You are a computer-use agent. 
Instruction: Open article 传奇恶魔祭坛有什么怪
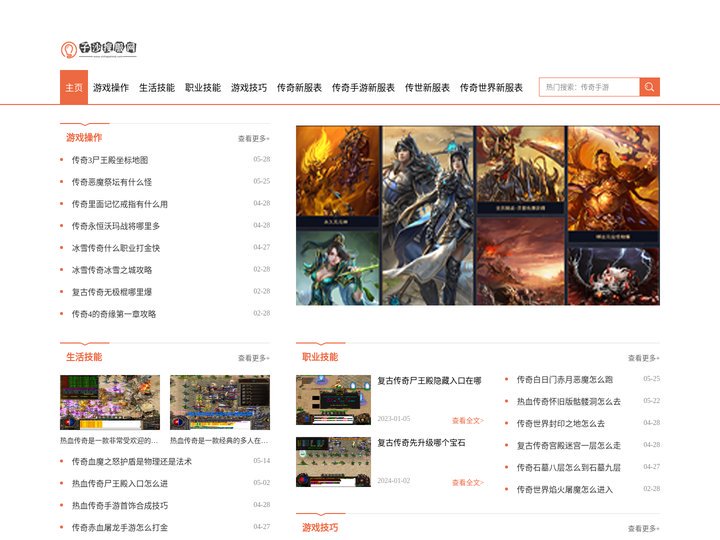pyautogui.click(x=112, y=182)
